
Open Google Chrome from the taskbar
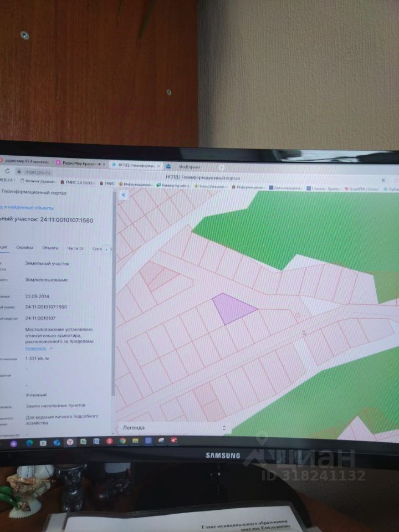[122, 441]
